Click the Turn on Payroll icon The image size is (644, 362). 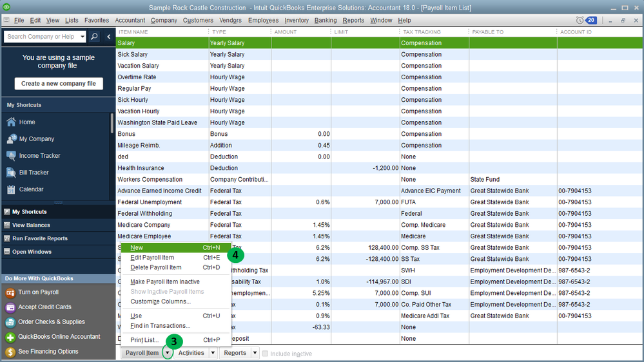tap(10, 292)
